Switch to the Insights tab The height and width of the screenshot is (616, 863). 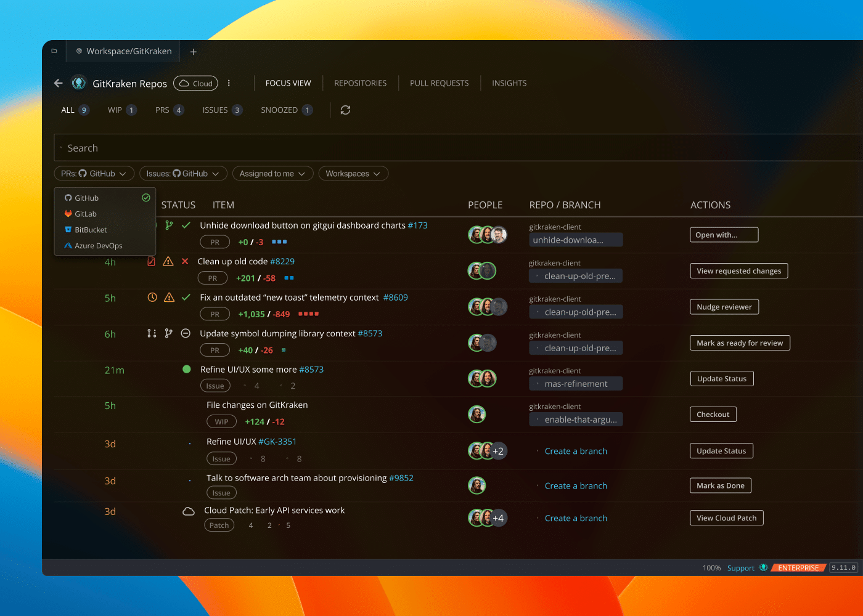coord(509,83)
